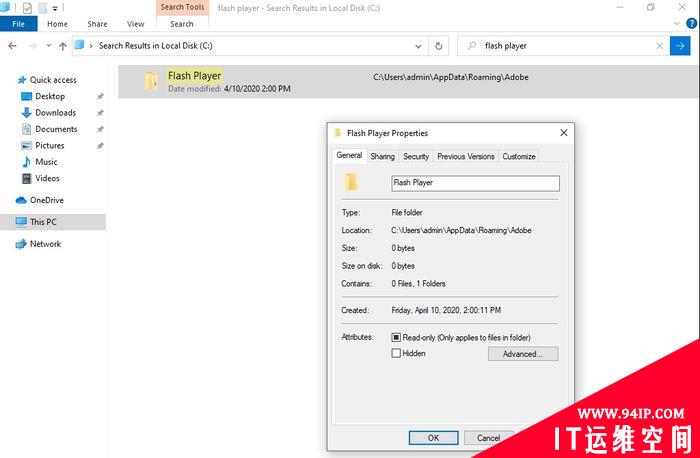Screen dimensions: 700x458
Task: Click the forward navigation arrow
Action: coord(33,46)
